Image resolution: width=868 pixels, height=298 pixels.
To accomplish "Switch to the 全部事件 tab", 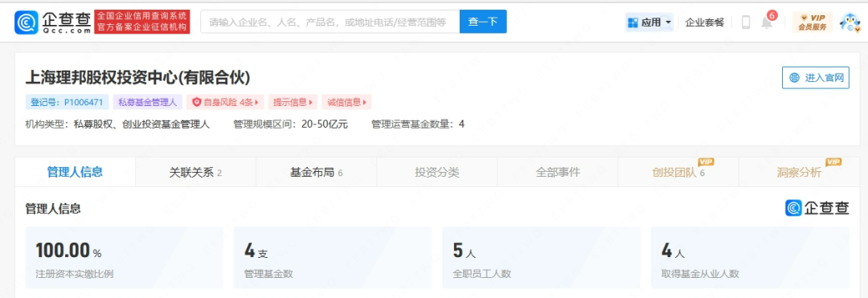I will pos(558,173).
